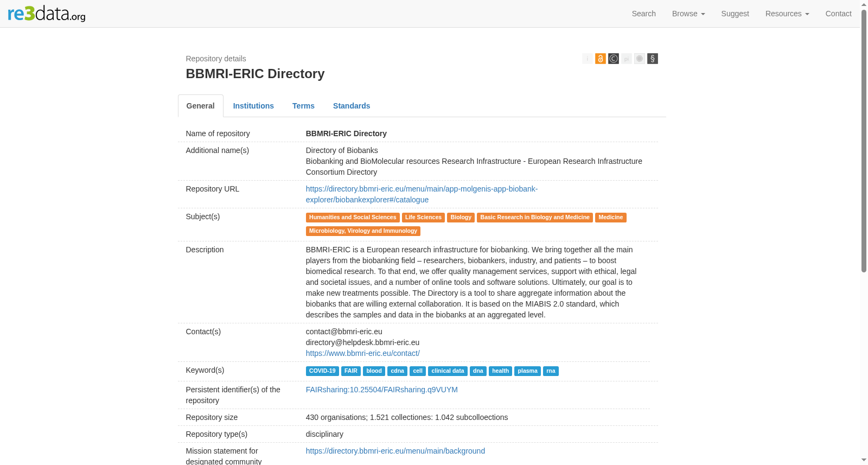Click the copyright license badge icon
868x465 pixels.
point(613,59)
